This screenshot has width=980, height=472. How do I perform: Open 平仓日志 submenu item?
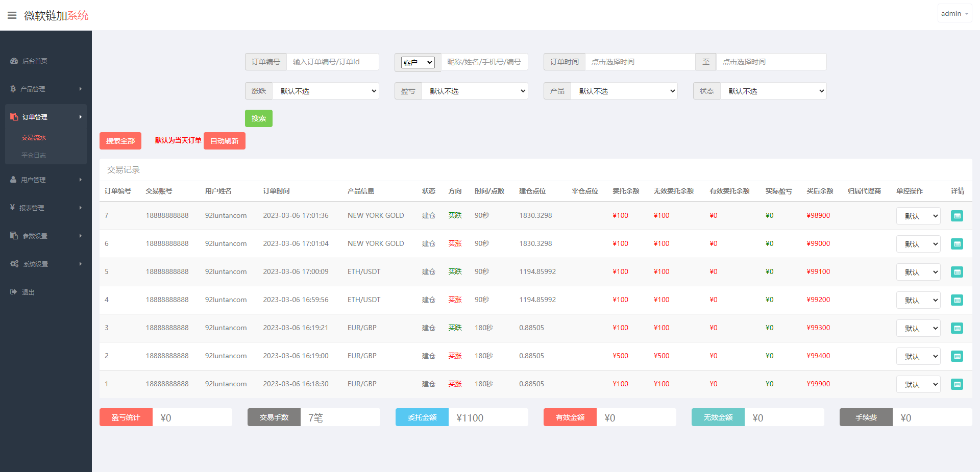coord(34,155)
